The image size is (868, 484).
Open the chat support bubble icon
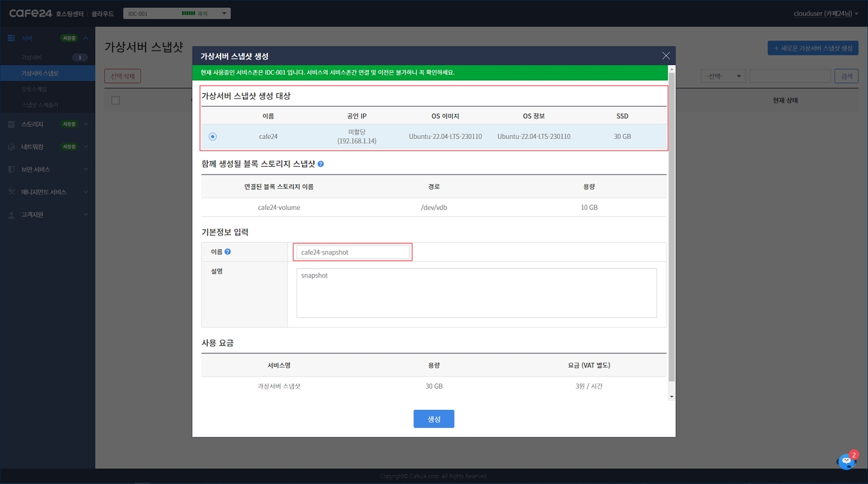point(846,461)
